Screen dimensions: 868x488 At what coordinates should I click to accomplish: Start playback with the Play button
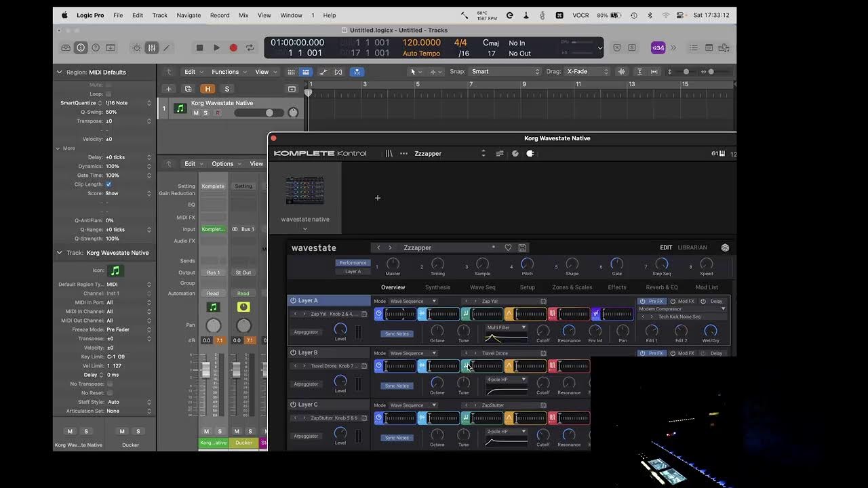pos(216,48)
